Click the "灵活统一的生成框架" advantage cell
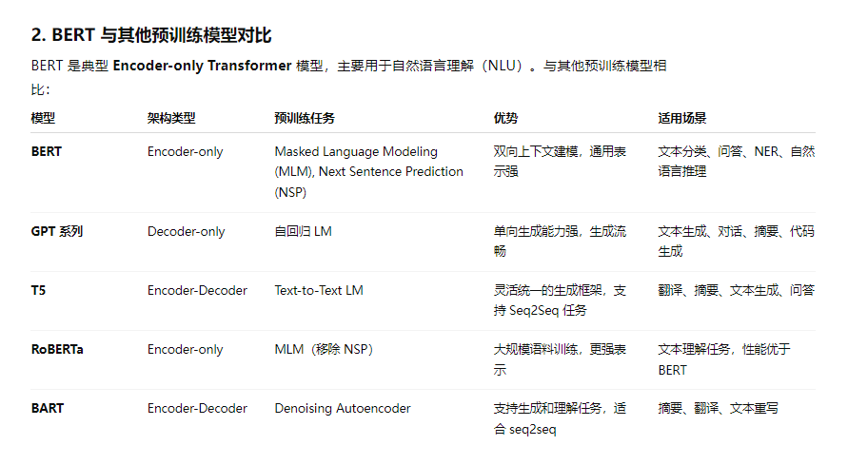Screen dimensions: 868x465 tap(560, 300)
